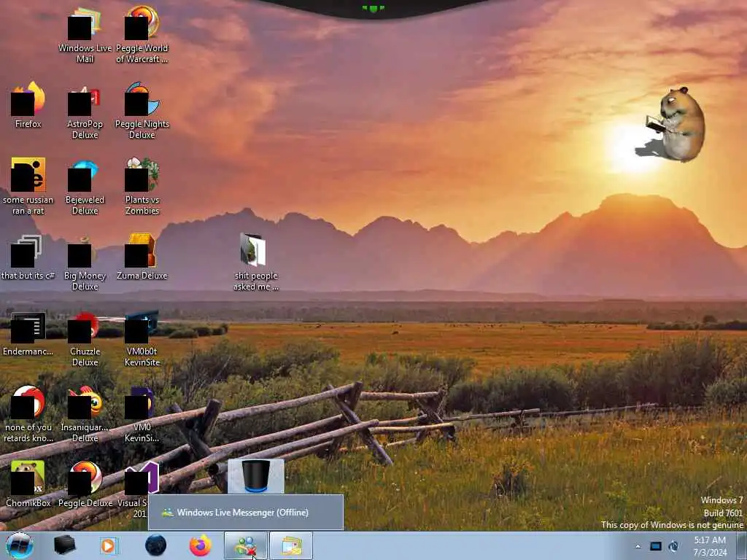Open the Windows Live Mail desktop shortcut
747x560 pixels.
pos(85,34)
